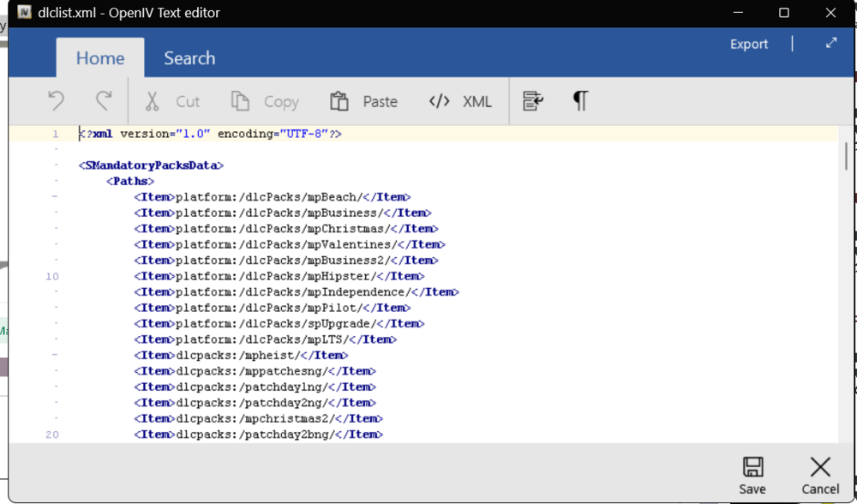Image resolution: width=857 pixels, height=504 pixels.
Task: Click the XML declaration line in the editor
Action: [209, 134]
